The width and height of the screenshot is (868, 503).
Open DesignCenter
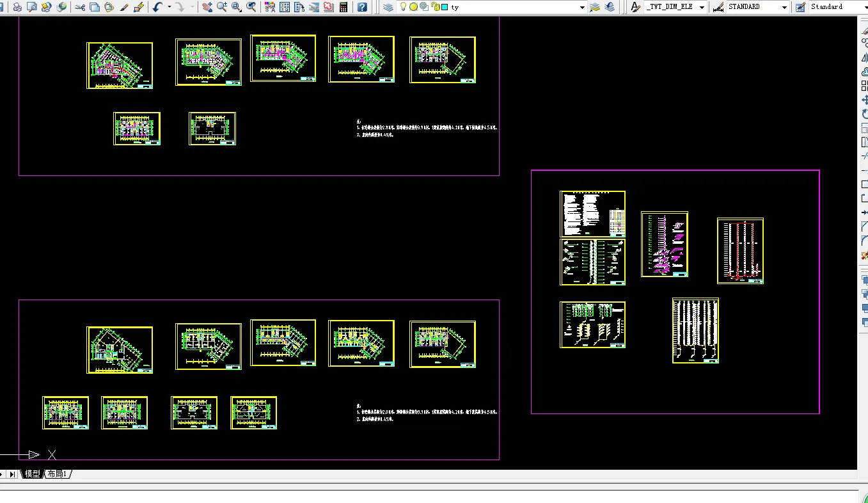(285, 7)
